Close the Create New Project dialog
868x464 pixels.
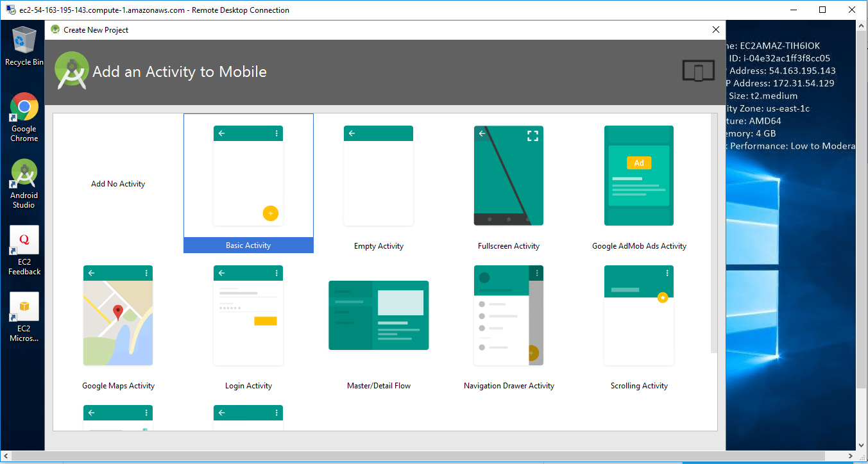(x=716, y=29)
